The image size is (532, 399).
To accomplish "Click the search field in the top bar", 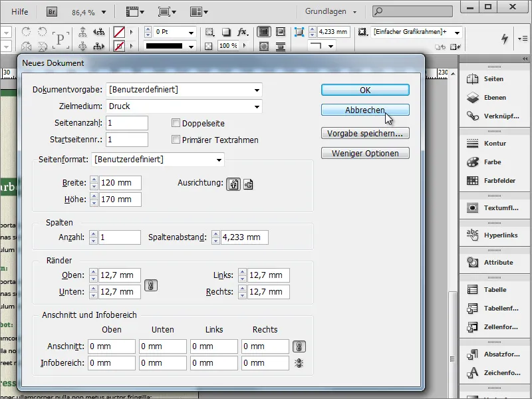I will (x=412, y=11).
